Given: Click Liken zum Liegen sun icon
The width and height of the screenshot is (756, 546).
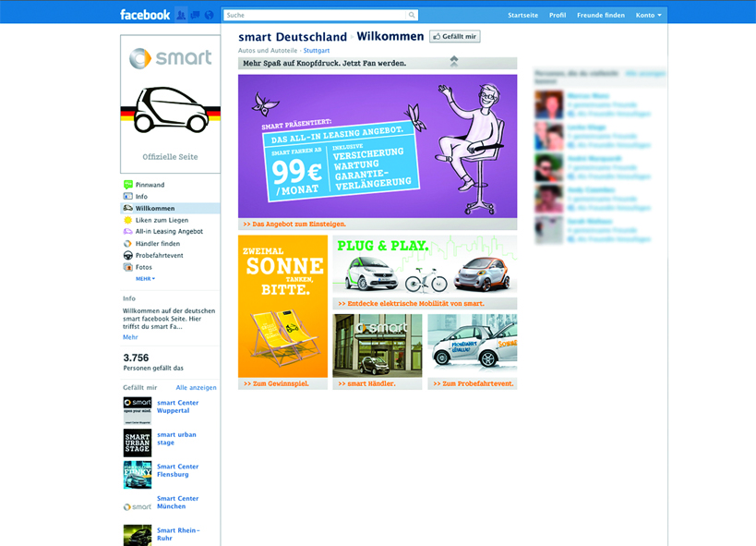Looking at the screenshot, I should click(x=127, y=220).
